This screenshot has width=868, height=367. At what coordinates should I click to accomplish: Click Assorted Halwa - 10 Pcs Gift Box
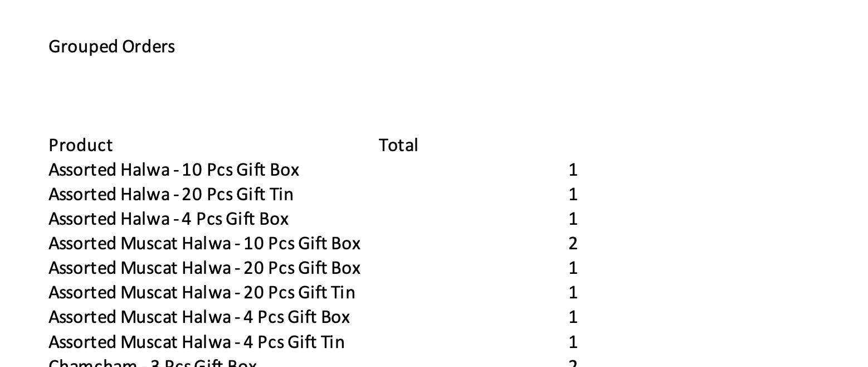coord(174,170)
